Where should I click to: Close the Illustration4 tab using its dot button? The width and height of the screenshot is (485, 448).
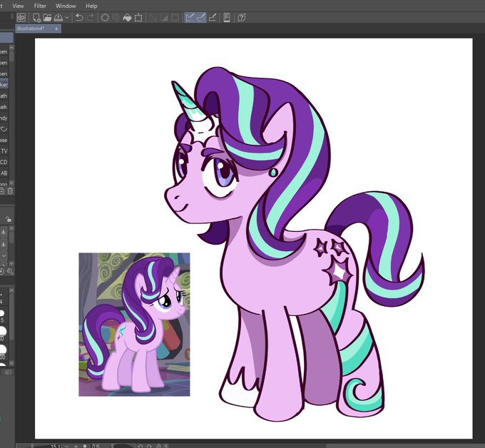[56, 29]
